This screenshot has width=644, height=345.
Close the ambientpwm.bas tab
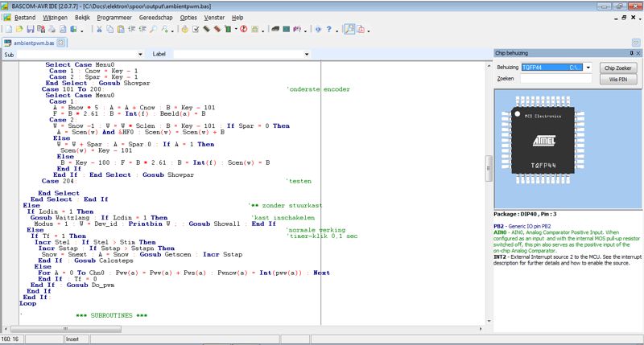click(x=61, y=43)
